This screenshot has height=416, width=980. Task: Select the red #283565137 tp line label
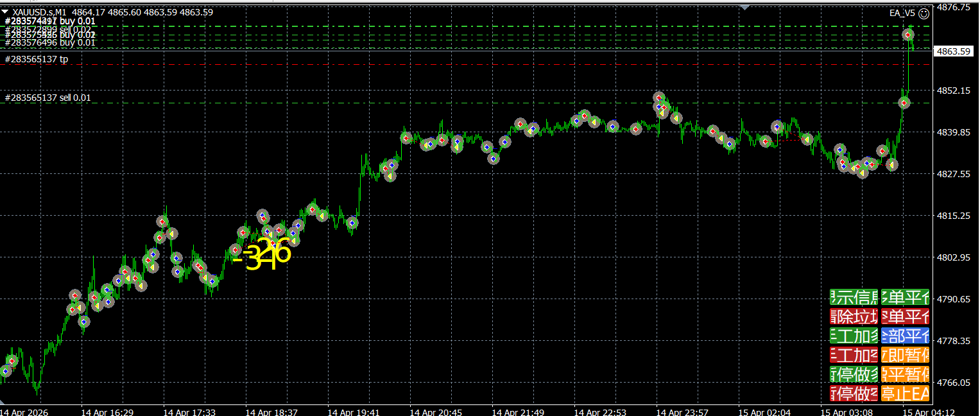click(37, 59)
